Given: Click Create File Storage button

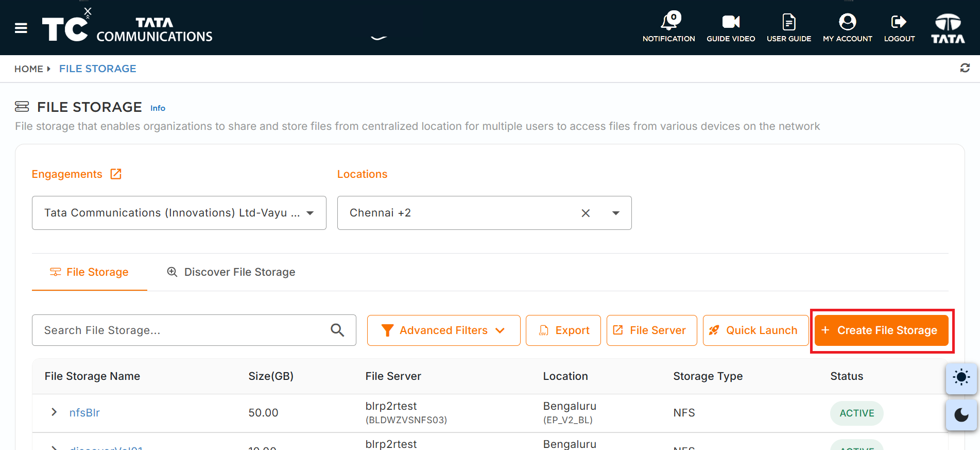Looking at the screenshot, I should coord(882,330).
